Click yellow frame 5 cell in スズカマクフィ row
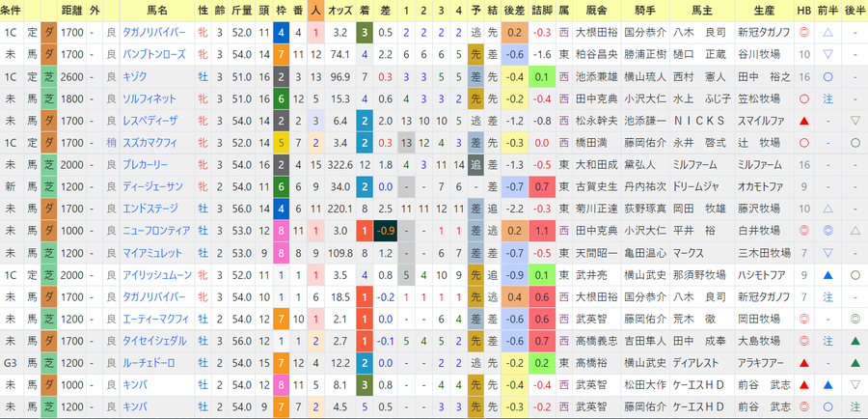 point(282,143)
